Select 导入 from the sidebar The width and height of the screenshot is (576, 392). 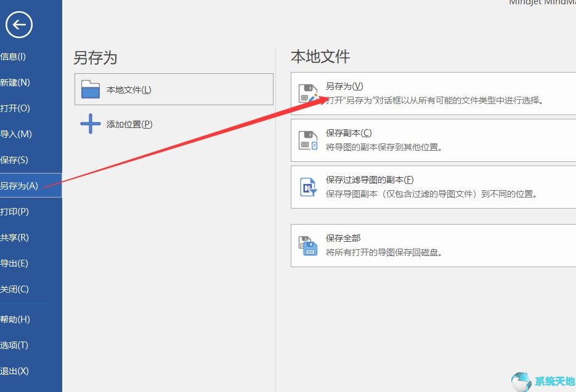pyautogui.click(x=14, y=134)
